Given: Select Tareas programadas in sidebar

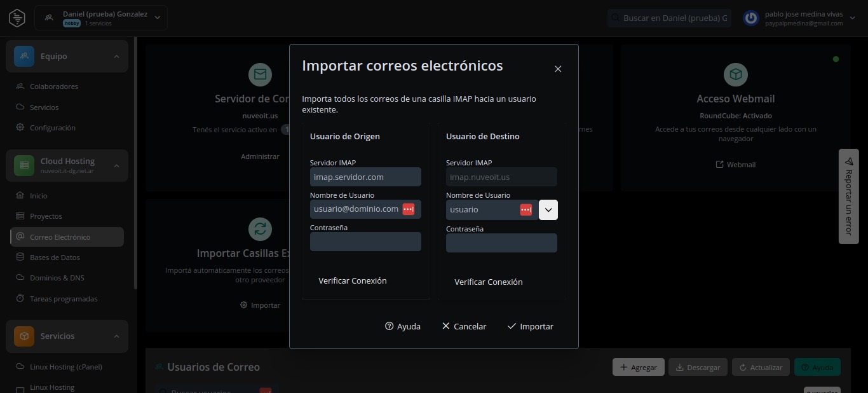Looking at the screenshot, I should tap(64, 299).
